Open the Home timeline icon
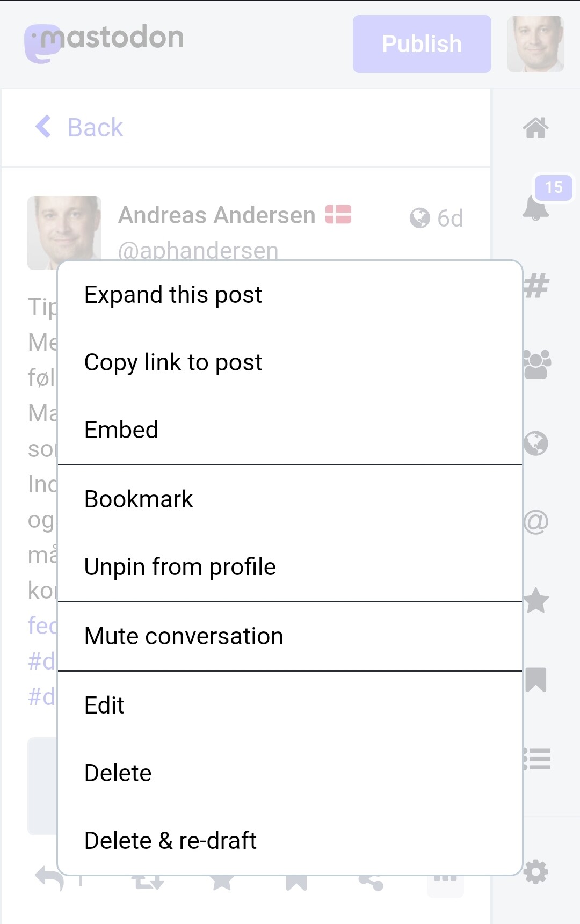The width and height of the screenshot is (580, 924). [x=535, y=128]
